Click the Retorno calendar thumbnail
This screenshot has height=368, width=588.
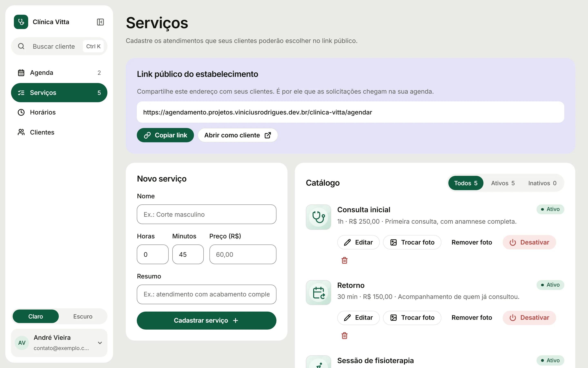tap(318, 293)
